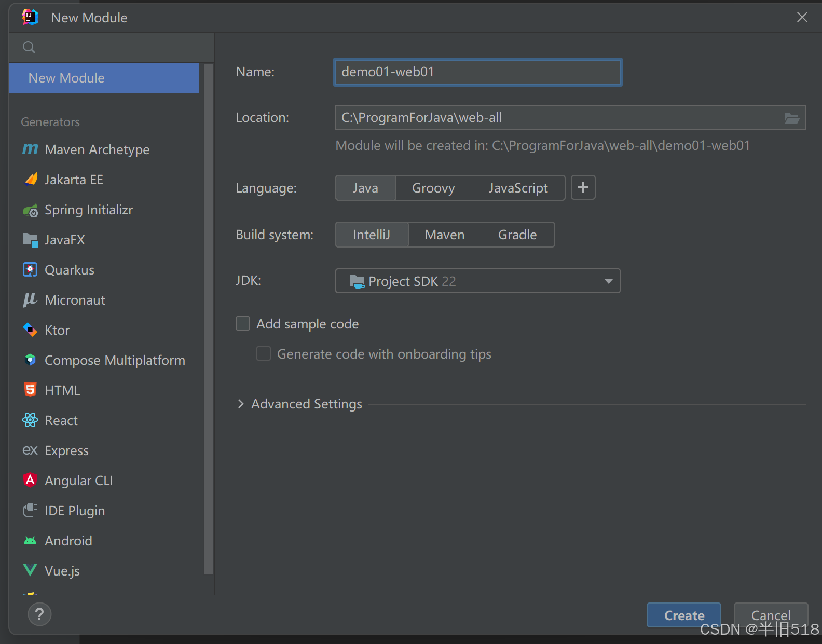Click the IDE Plugin icon

click(x=30, y=510)
